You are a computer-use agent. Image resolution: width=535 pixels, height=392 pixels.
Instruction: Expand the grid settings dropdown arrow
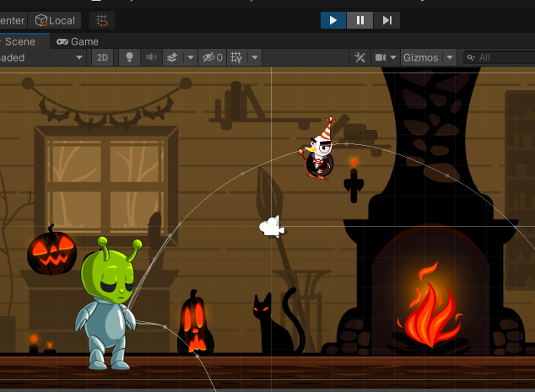(x=255, y=57)
